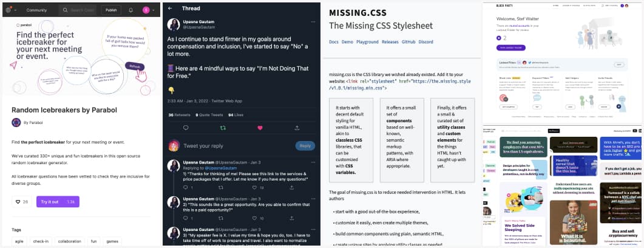Click the share icon under main tweet

click(297, 128)
